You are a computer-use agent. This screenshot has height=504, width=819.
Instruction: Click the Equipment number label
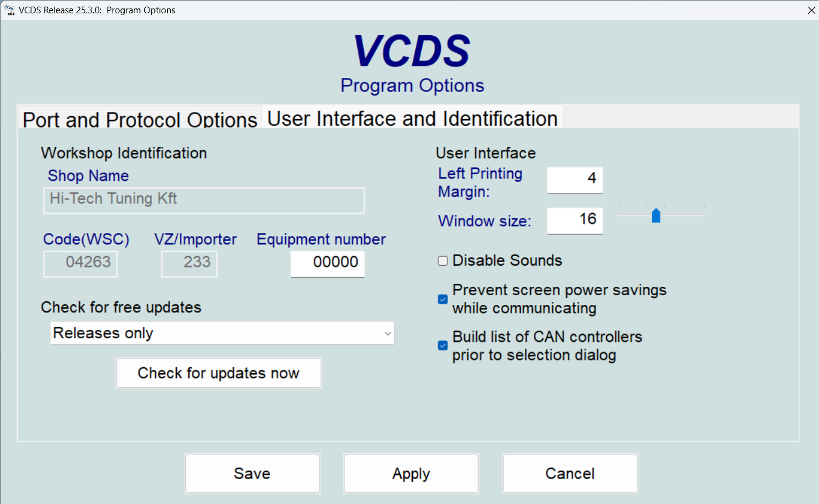[x=321, y=240]
